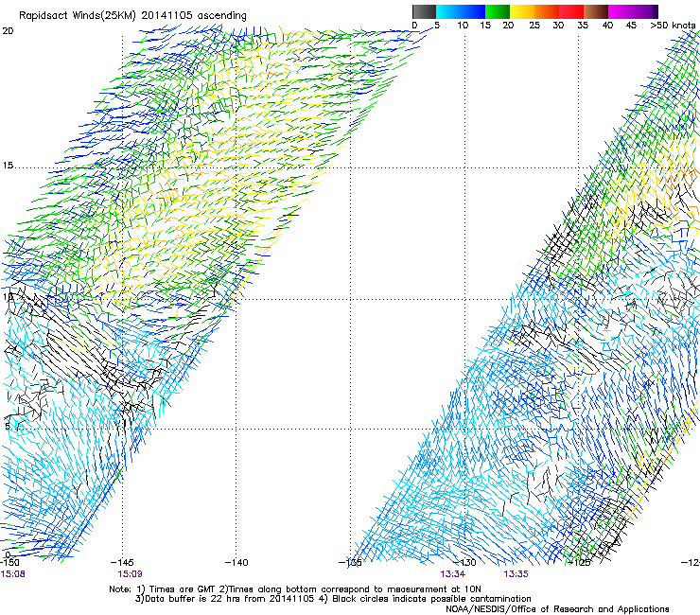Click the latitude label '20'

[8, 31]
